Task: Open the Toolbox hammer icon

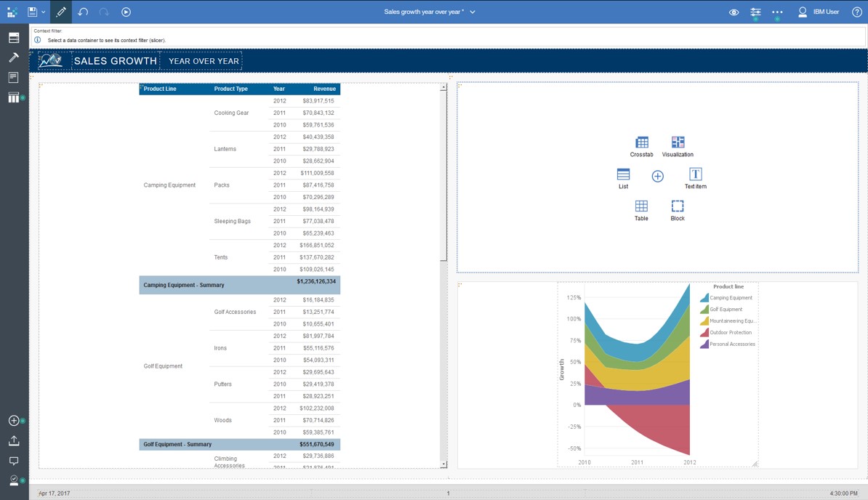Action: click(x=14, y=57)
